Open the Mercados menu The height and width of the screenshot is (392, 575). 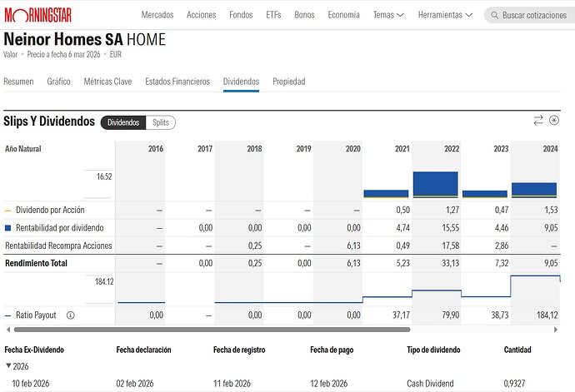tap(157, 15)
